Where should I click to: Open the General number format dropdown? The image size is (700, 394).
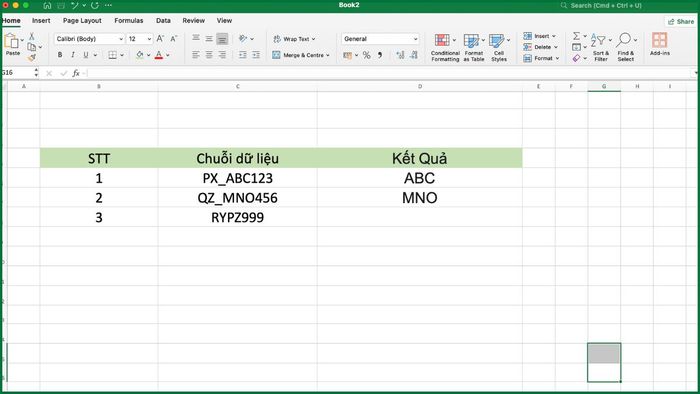380,39
